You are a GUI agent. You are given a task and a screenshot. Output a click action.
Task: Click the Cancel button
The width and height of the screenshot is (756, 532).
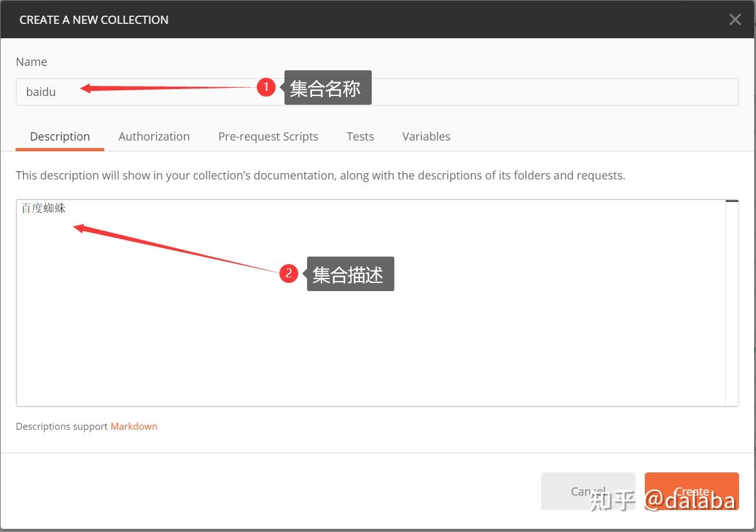pos(588,491)
